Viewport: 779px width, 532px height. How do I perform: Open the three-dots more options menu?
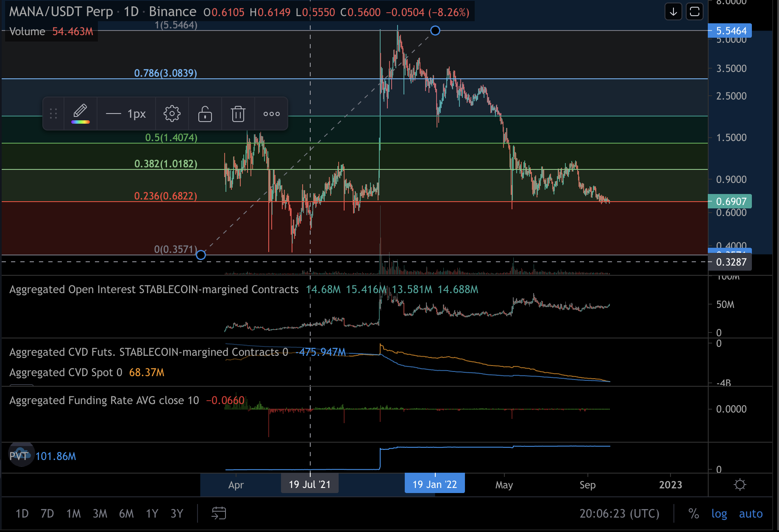pos(271,114)
